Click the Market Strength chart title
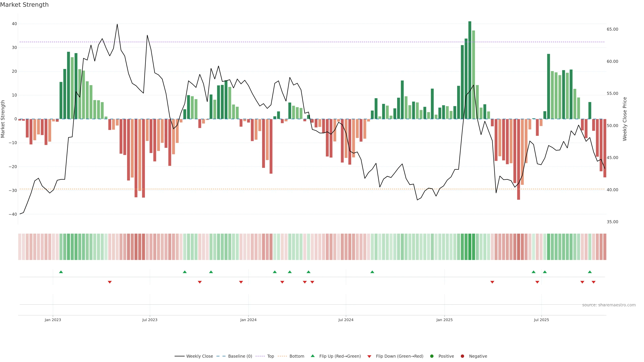This screenshot has width=644, height=362. pos(24,5)
